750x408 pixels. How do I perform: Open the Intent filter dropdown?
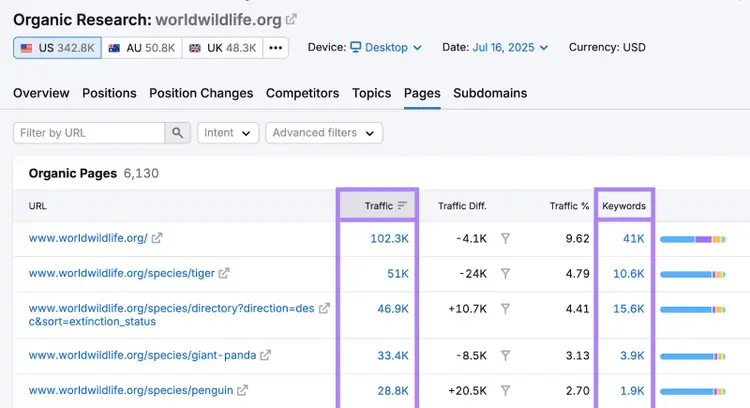tap(228, 133)
